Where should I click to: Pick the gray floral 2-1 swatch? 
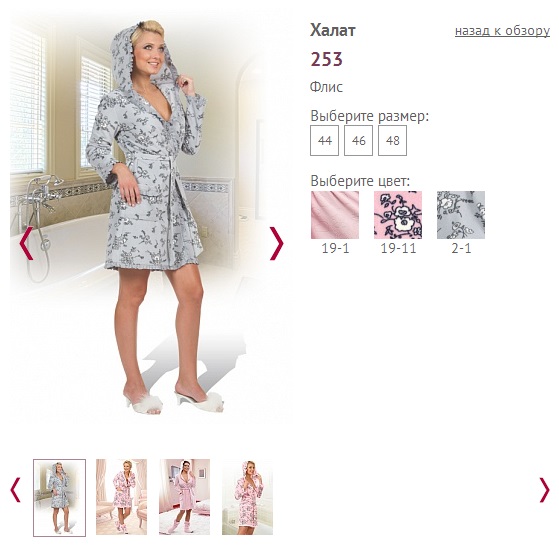[x=461, y=215]
